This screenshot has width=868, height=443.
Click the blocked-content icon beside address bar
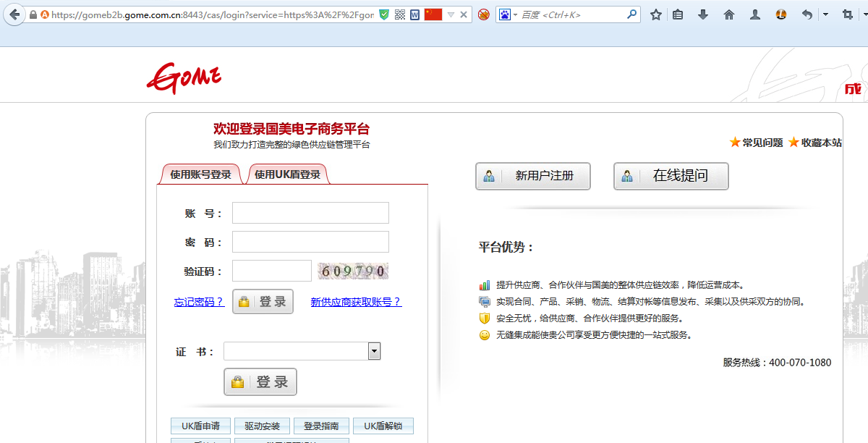(484, 14)
